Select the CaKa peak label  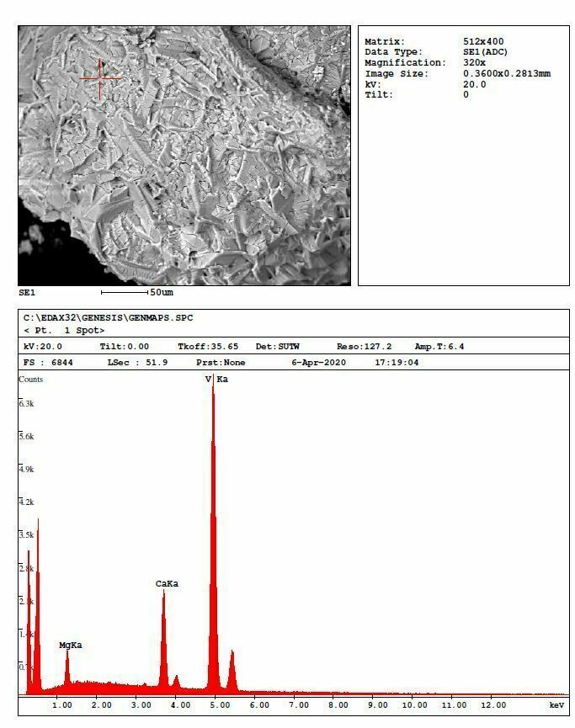tap(167, 583)
